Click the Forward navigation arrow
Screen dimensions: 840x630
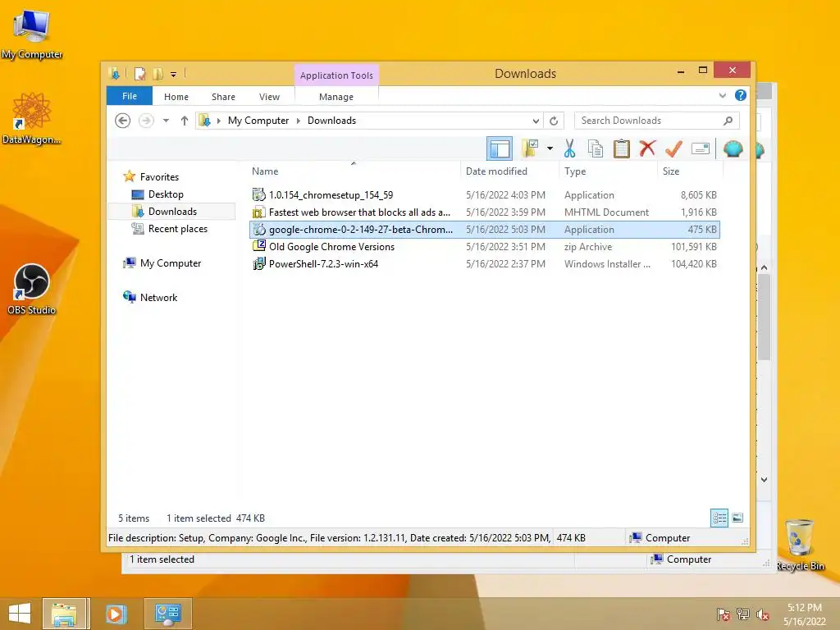(146, 121)
